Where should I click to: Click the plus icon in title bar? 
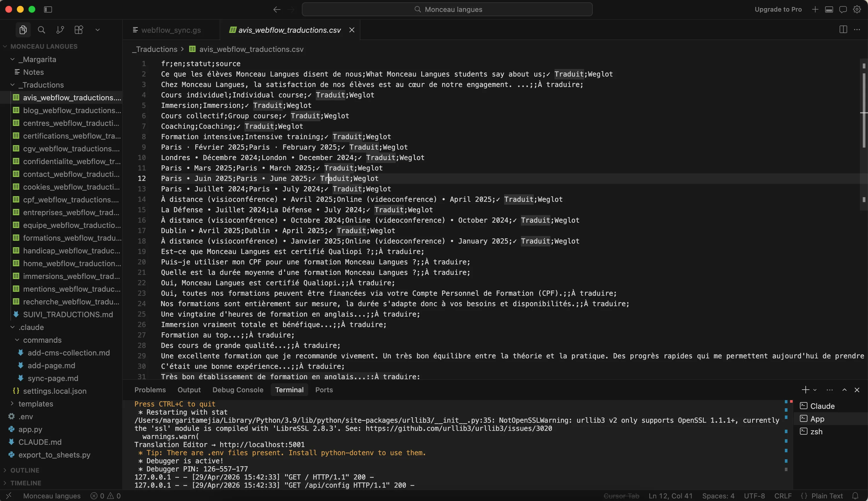[815, 9]
